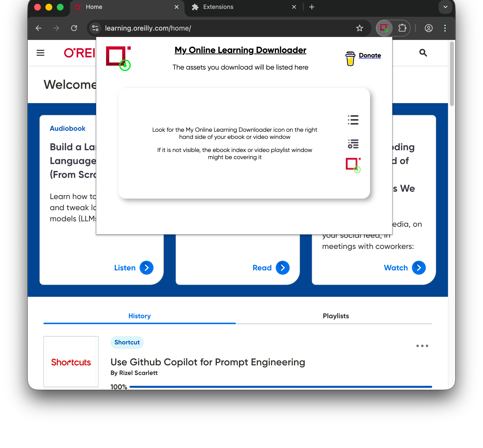Viewport: 483px width, 448px height.
Task: Switch to the Playlists tab
Action: coord(335,316)
